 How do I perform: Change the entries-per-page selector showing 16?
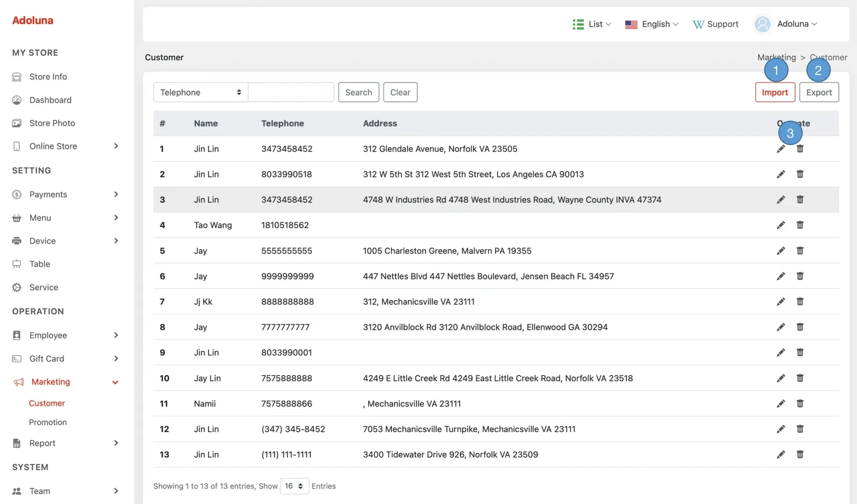295,486
